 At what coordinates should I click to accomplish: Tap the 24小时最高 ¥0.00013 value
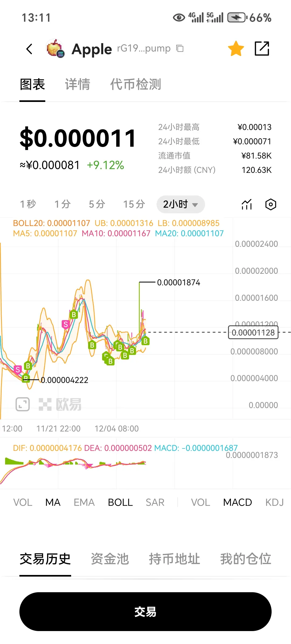tap(255, 127)
